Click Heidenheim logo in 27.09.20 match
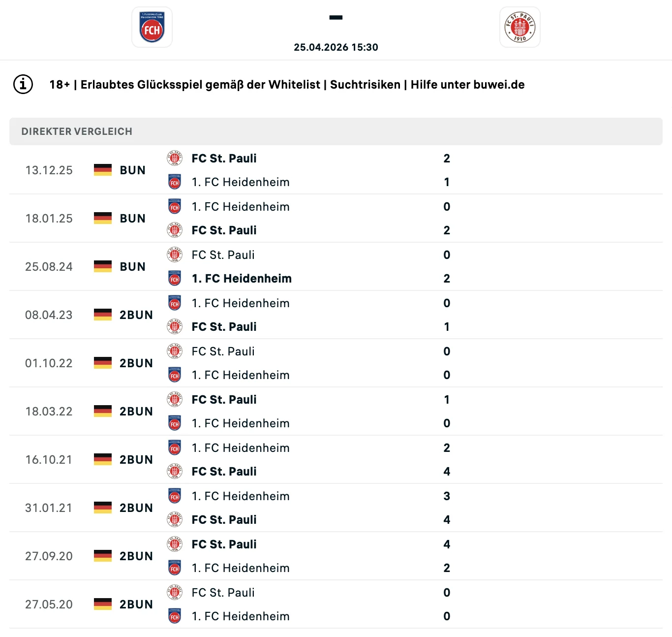 click(x=175, y=568)
